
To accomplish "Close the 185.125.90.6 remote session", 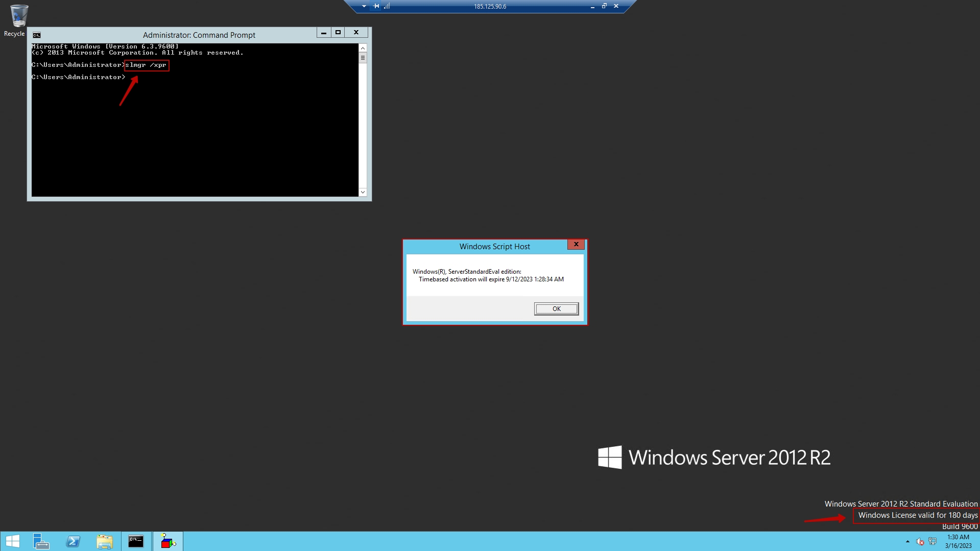I will tap(616, 6).
